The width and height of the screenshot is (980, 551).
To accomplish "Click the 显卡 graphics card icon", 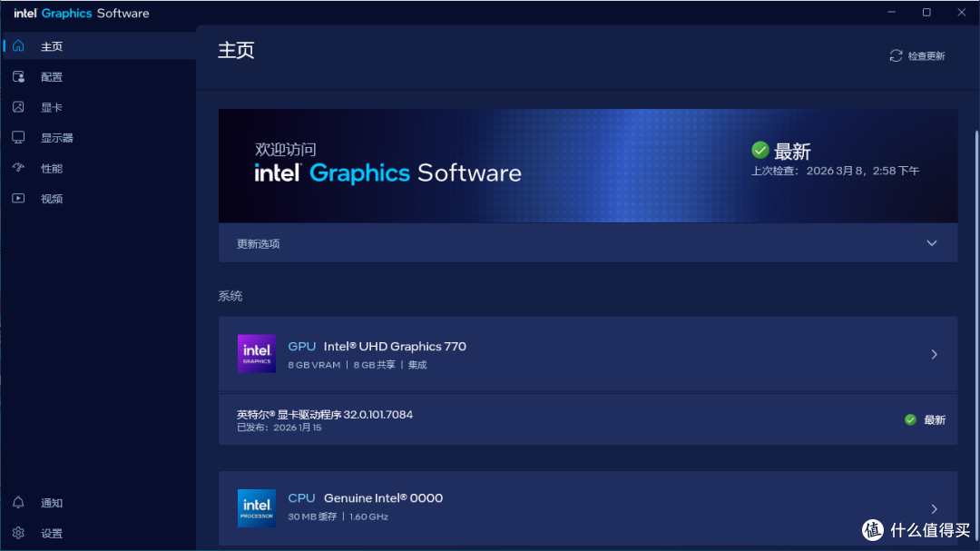I will tap(18, 107).
